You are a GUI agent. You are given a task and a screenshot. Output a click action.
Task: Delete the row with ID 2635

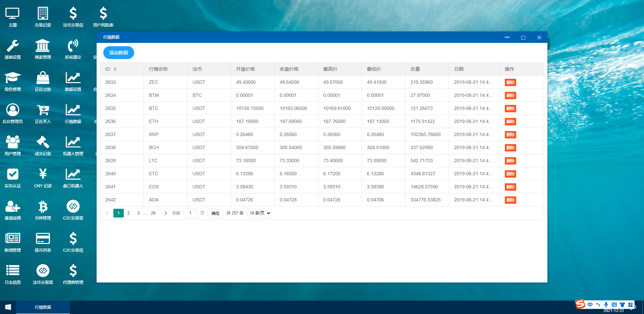[x=510, y=109]
